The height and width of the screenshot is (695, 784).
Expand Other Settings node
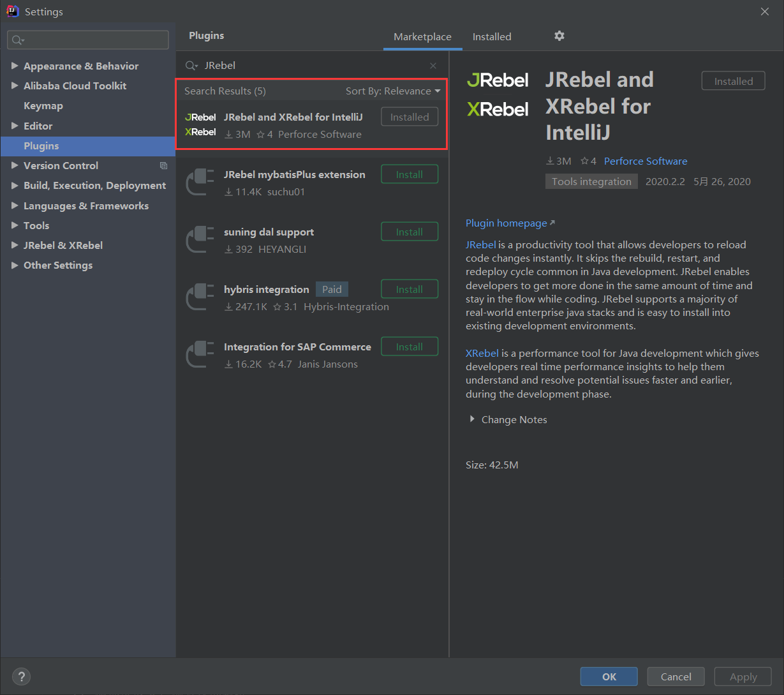[x=15, y=265]
